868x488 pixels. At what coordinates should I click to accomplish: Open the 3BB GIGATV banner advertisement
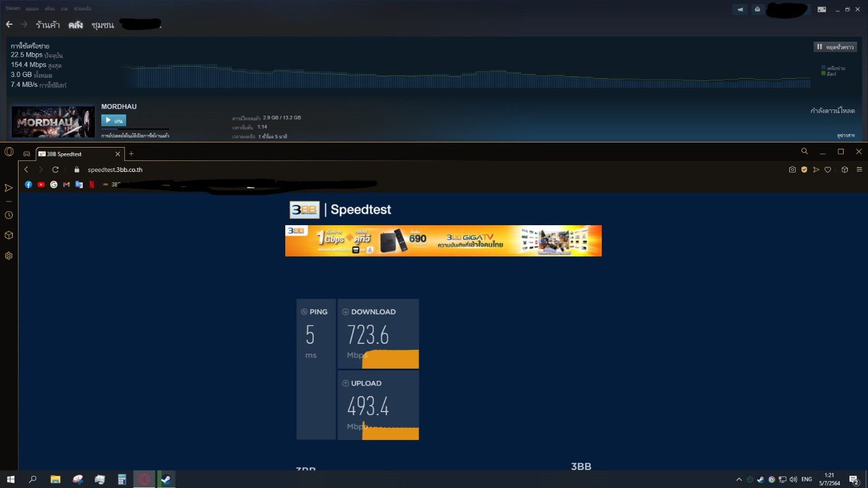tap(443, 241)
